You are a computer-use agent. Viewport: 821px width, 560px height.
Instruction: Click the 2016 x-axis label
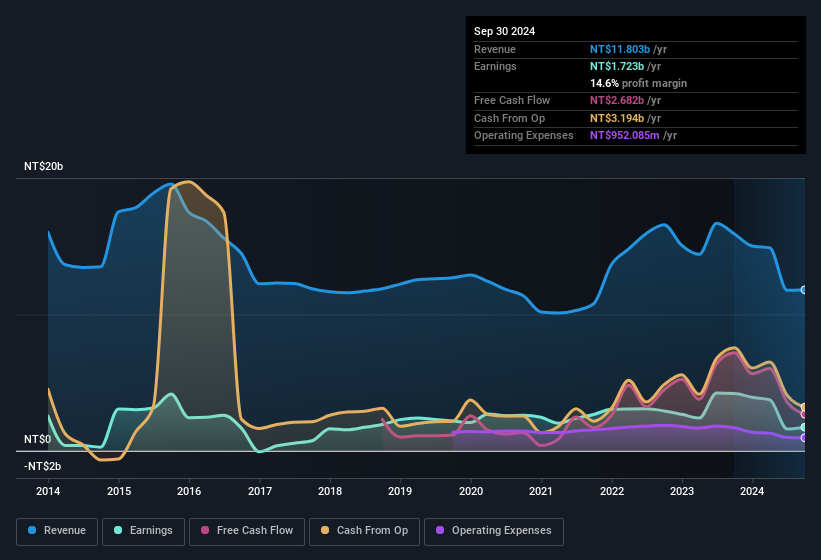pos(189,491)
